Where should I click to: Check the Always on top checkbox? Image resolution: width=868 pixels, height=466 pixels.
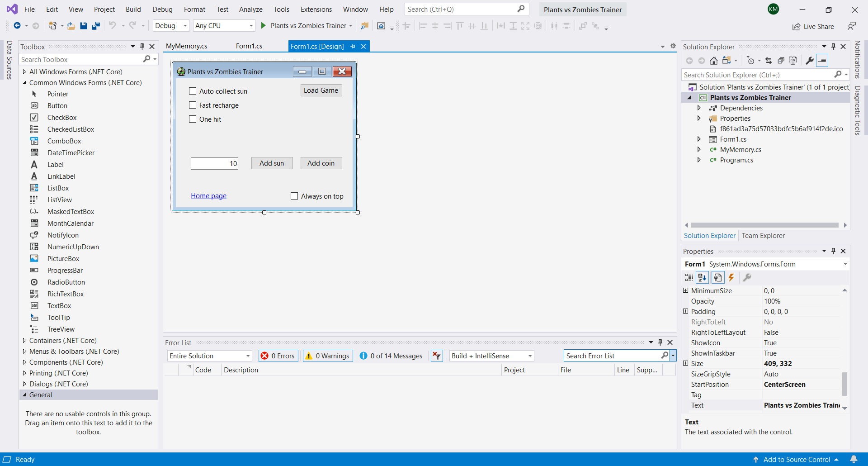pos(294,196)
